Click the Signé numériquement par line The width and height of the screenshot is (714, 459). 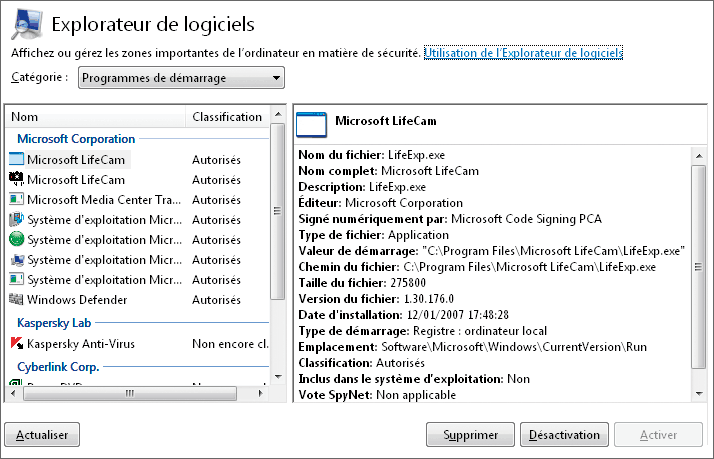coord(450,219)
